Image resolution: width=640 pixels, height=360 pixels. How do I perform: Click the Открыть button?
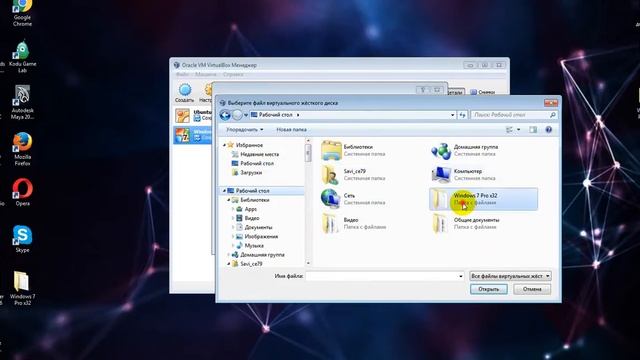[x=489, y=289]
